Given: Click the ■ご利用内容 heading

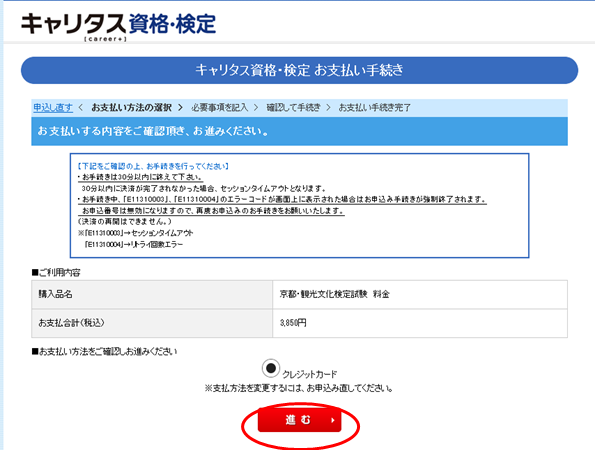Looking at the screenshot, I should [x=56, y=272].
